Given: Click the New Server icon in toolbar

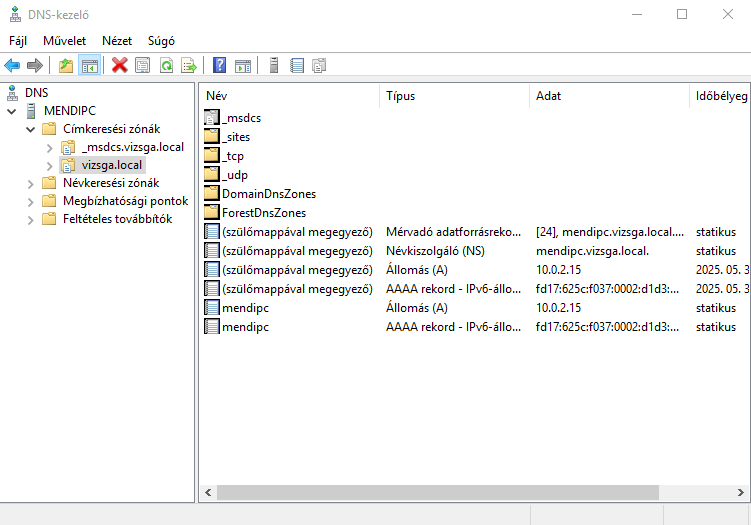Looking at the screenshot, I should pyautogui.click(x=274, y=66).
